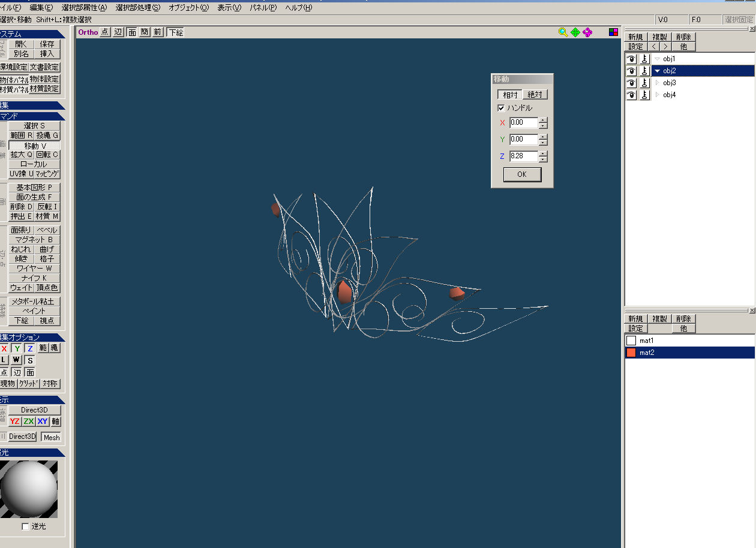This screenshot has height=548, width=756.
Task: Hide obj2 using its eye icon
Action: 631,71
